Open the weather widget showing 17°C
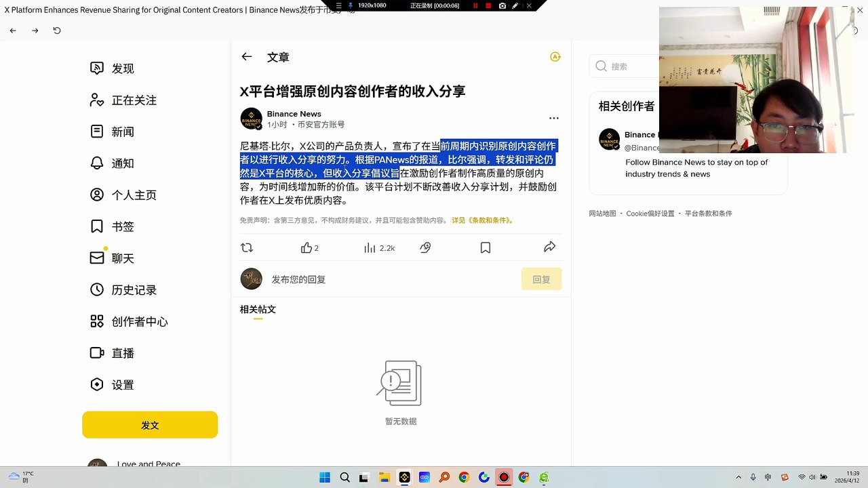The image size is (868, 488). (x=20, y=477)
